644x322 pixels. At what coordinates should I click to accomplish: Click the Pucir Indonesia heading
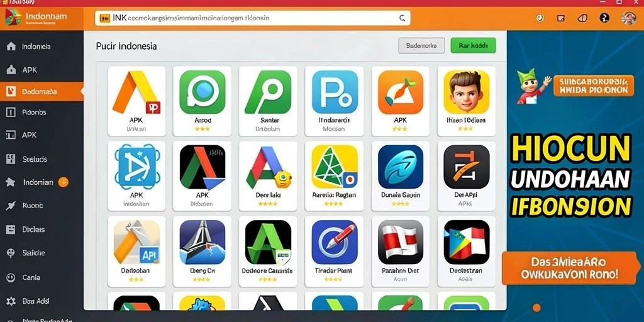(126, 46)
